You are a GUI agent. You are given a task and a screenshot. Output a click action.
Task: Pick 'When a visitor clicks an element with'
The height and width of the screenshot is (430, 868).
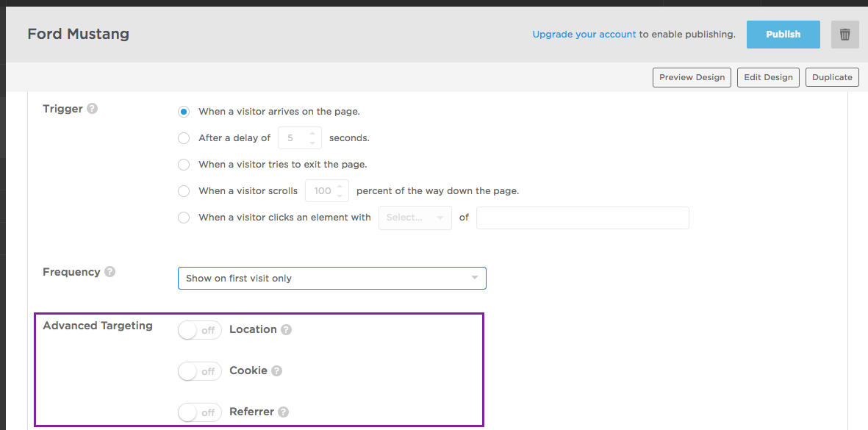(184, 218)
